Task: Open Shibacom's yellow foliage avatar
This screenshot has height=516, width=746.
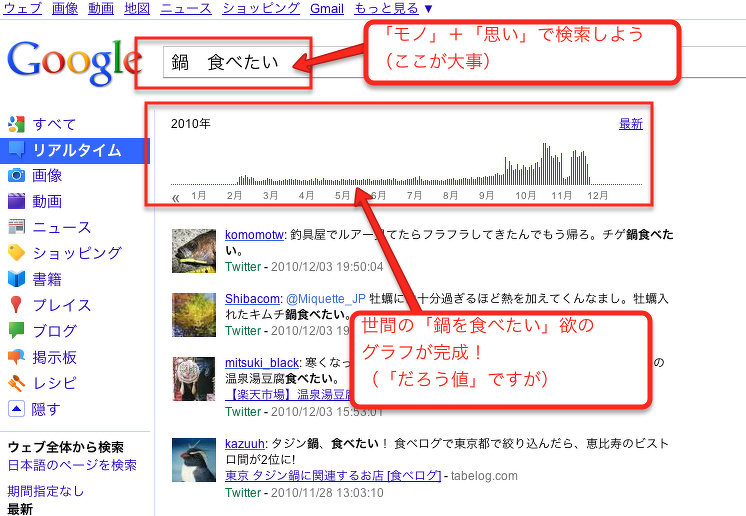Action: point(194,315)
